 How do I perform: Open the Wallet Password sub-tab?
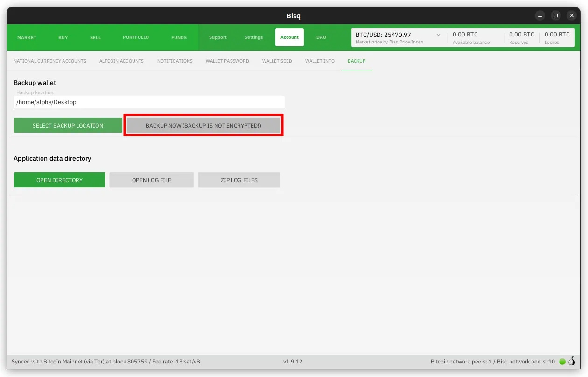227,61
